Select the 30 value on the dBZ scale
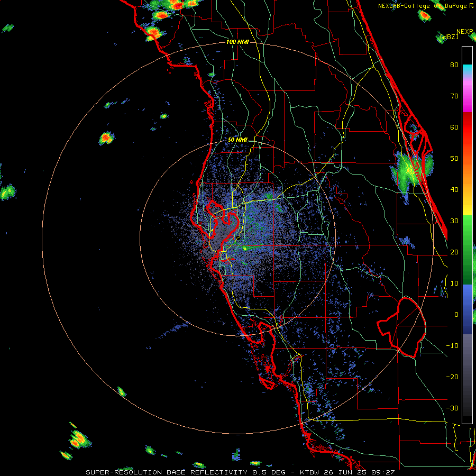This screenshot has width=476, height=476. 454,221
